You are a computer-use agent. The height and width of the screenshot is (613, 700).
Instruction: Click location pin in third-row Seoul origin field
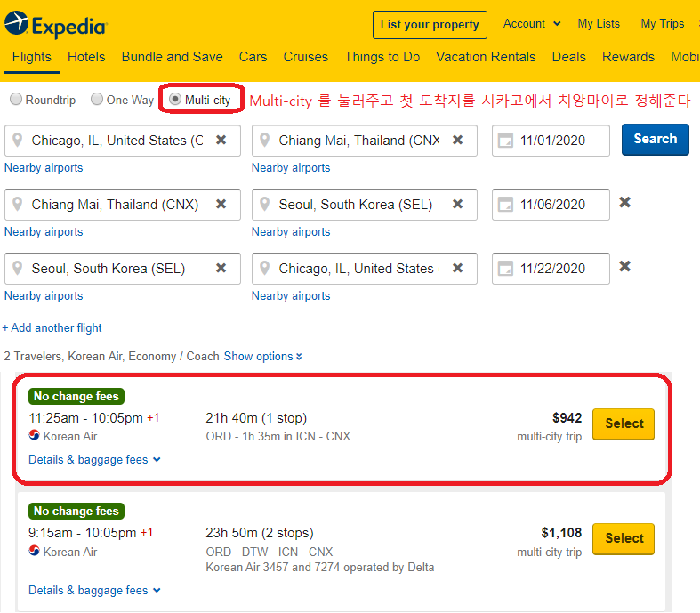pos(18,269)
